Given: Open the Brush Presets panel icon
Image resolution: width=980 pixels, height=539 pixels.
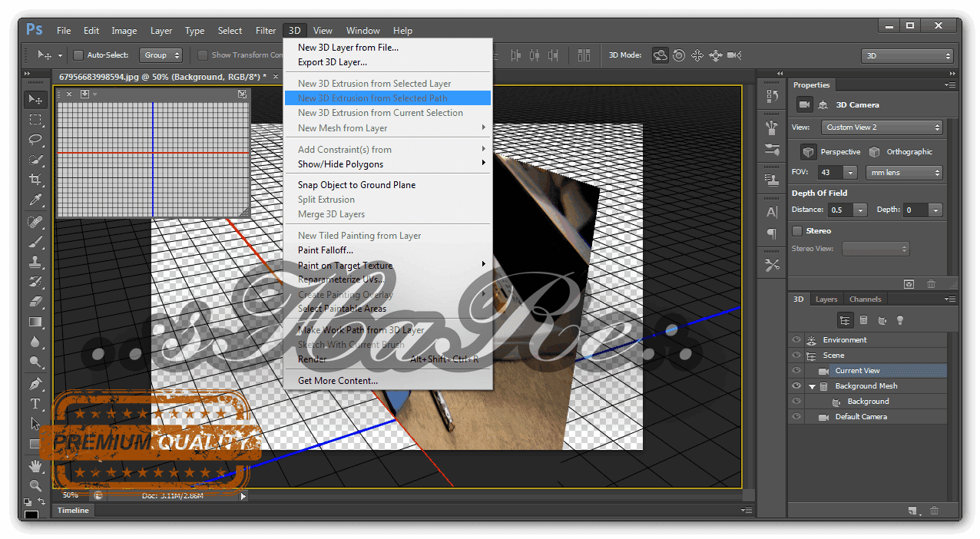Looking at the screenshot, I should tap(772, 150).
